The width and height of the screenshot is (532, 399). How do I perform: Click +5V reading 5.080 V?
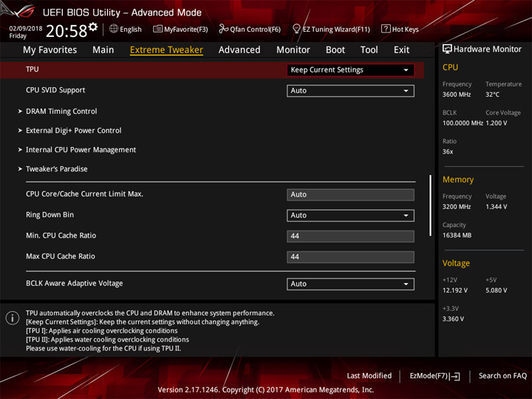click(x=496, y=290)
